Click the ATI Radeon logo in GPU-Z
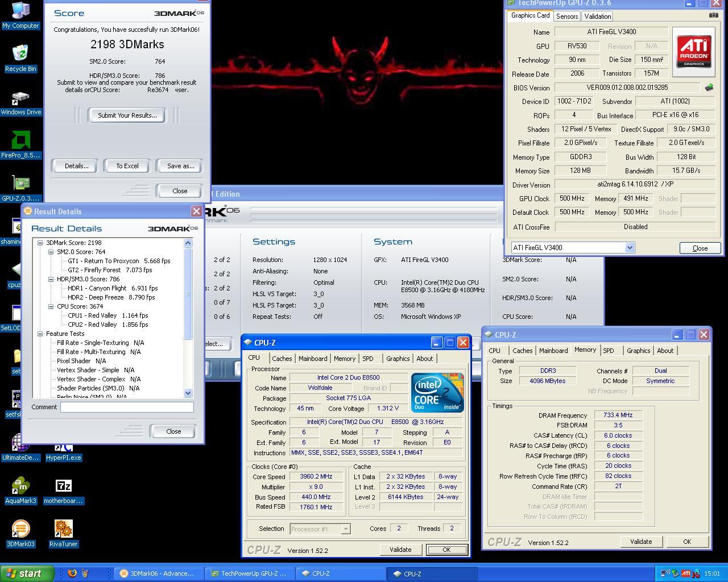Viewport: 728px width, 582px height. tap(693, 51)
